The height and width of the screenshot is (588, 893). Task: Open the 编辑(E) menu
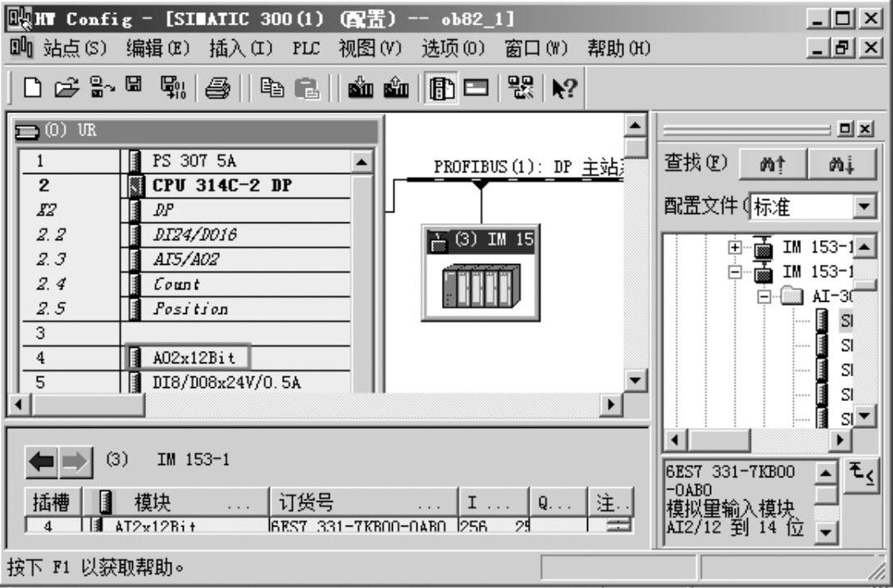[x=157, y=48]
